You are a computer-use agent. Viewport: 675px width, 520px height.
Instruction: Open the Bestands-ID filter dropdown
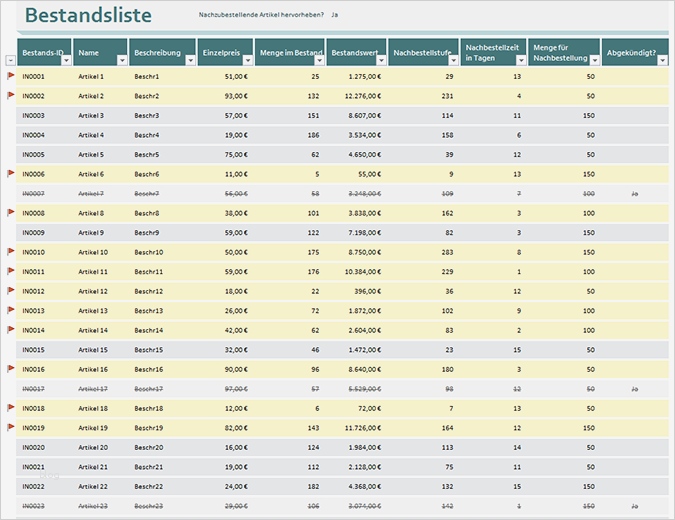click(x=66, y=60)
